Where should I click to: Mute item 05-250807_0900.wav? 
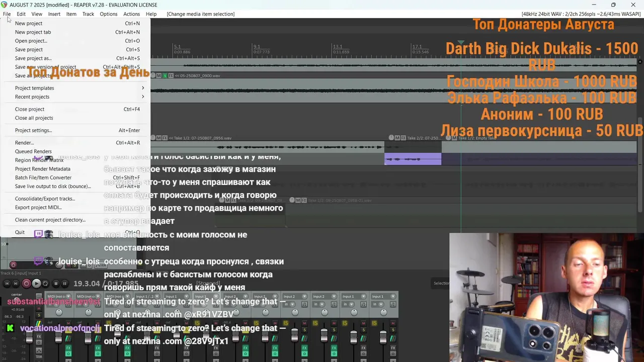tap(159, 75)
